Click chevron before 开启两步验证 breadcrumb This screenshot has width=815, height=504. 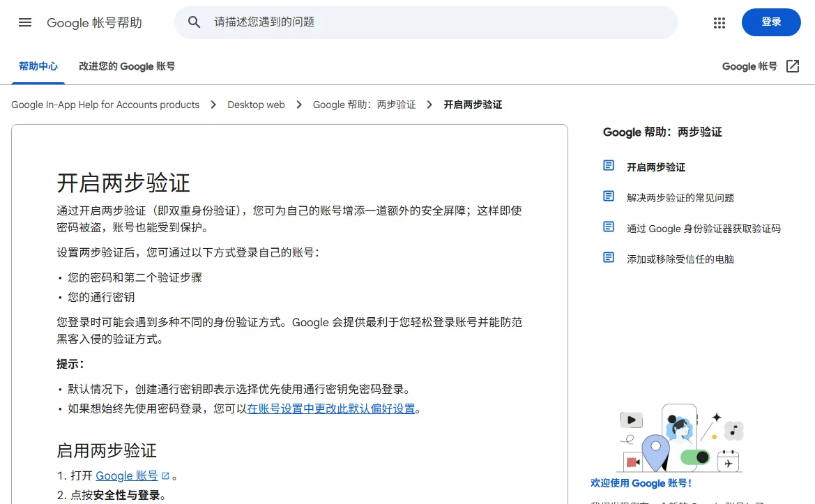pos(429,105)
